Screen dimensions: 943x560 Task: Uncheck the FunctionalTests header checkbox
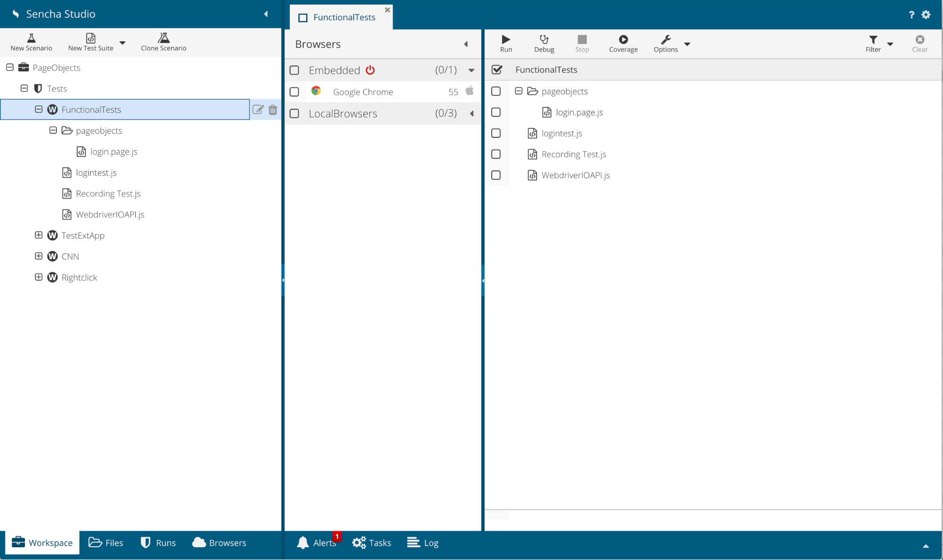497,69
